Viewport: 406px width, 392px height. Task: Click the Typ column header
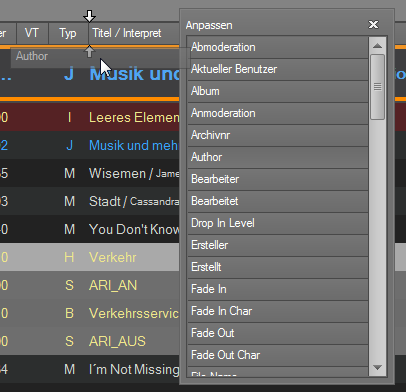68,33
